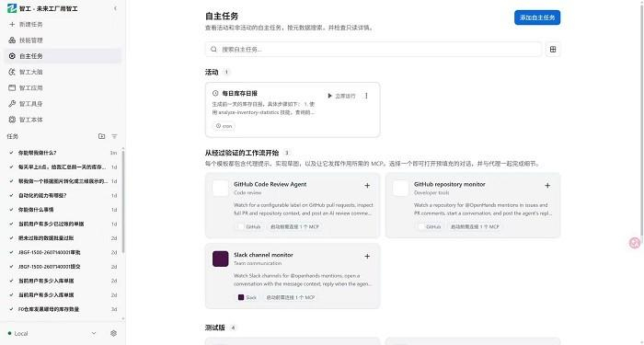Click the Slack tag on the Slack card
Viewport: 644px width, 345px height.
click(247, 297)
